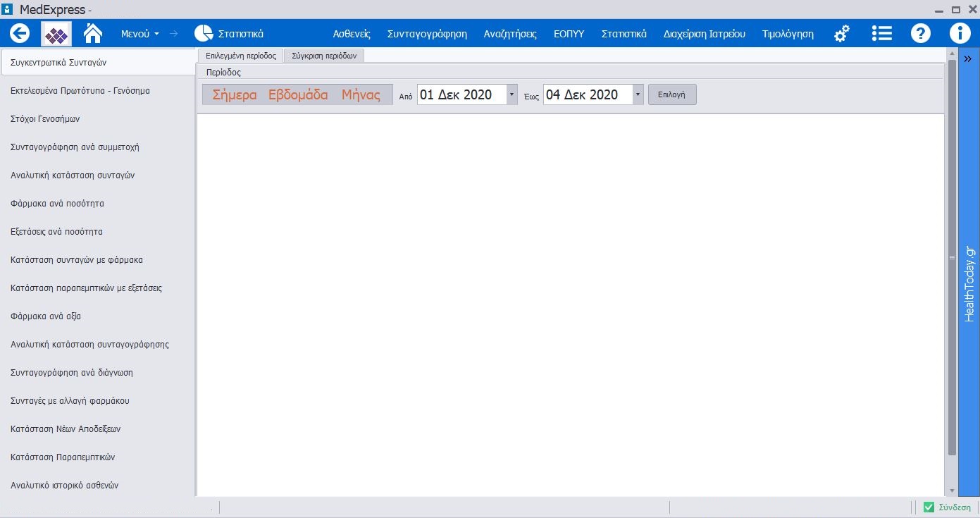Open Διαχείριση Ιατρείου menu item
Screen dimensions: 980x518
(x=705, y=34)
